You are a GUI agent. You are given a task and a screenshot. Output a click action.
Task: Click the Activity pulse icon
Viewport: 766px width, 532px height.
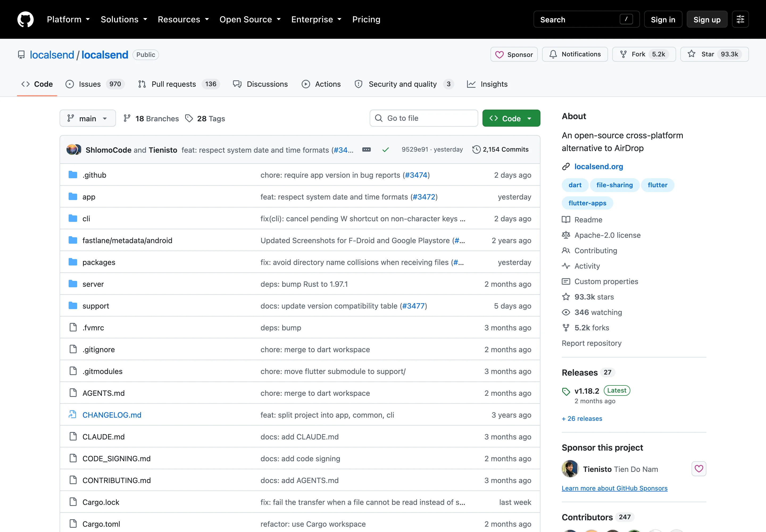(566, 266)
